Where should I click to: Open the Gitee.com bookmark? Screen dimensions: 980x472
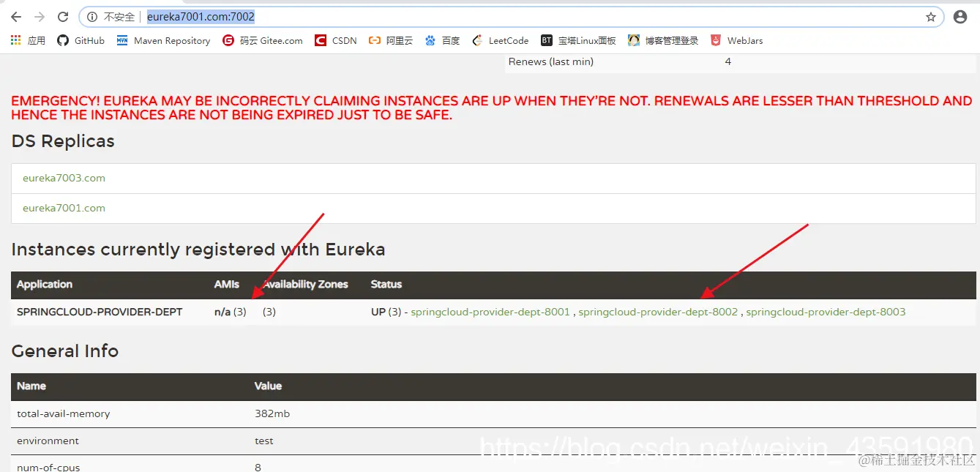point(263,40)
